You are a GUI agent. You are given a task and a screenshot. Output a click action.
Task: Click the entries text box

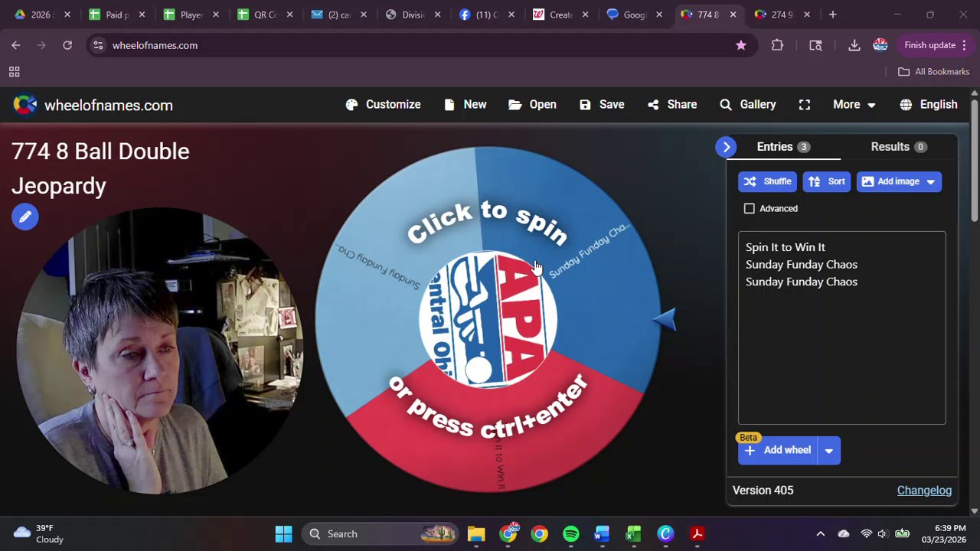click(x=842, y=328)
